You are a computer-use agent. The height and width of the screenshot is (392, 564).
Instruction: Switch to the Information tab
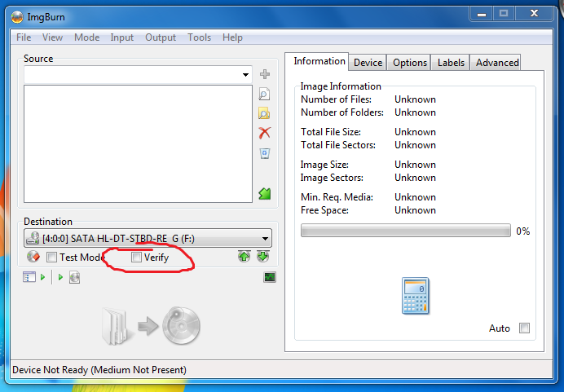coord(319,61)
